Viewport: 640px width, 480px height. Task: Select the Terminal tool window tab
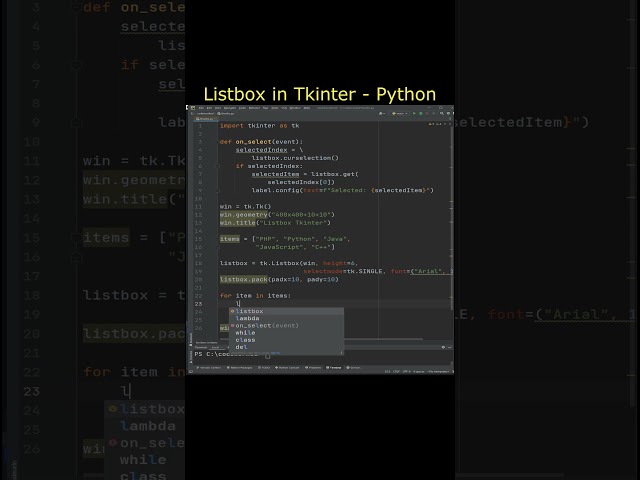(334, 368)
